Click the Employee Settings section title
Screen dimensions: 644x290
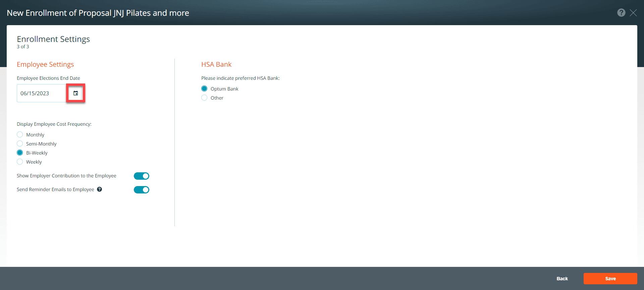click(45, 64)
